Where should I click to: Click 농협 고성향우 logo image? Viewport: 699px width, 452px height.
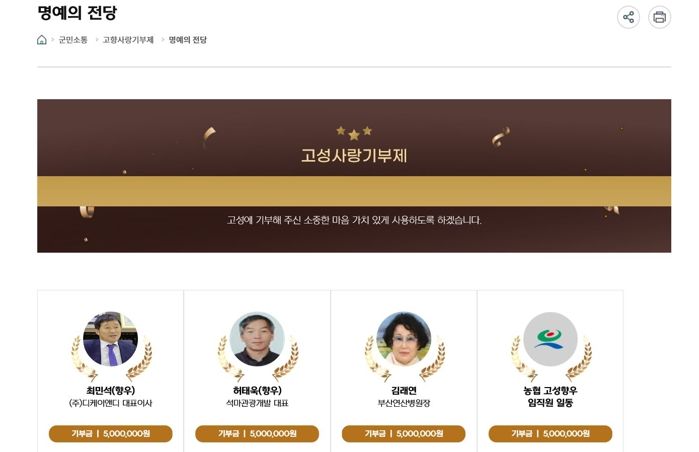pos(551,339)
